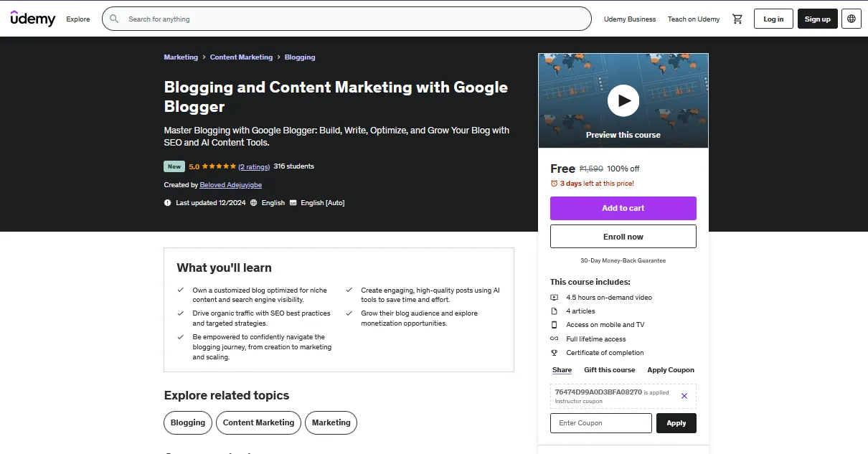Viewport: 868px width, 454px height.
Task: Click the search magnifier icon
Action: [115, 19]
